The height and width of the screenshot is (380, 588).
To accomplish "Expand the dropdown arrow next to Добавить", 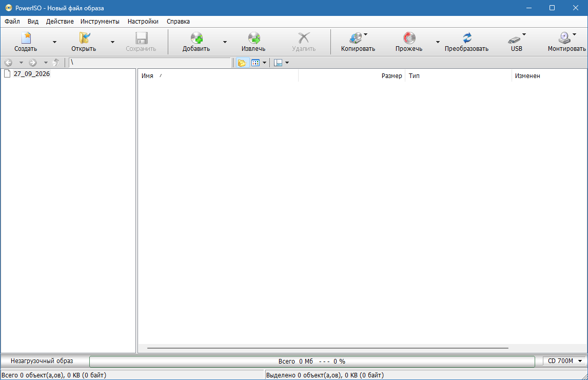I will click(225, 42).
